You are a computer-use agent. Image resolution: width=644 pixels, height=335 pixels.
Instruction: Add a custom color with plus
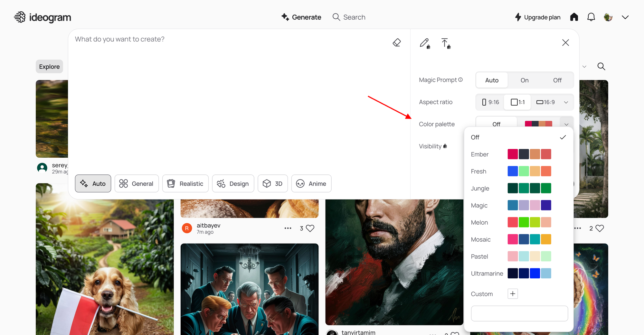(x=513, y=294)
